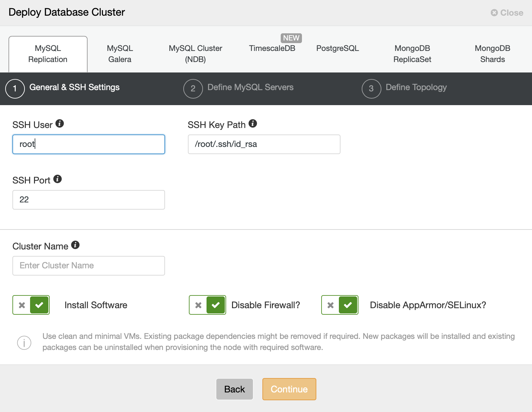
Task: Click the SSH Key Path info icon
Action: [x=253, y=123]
